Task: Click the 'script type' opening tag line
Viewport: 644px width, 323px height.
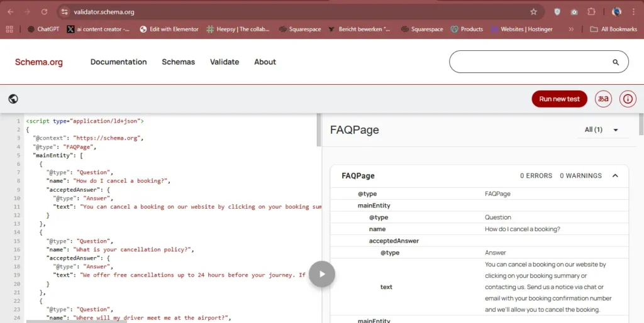Action: (x=85, y=121)
